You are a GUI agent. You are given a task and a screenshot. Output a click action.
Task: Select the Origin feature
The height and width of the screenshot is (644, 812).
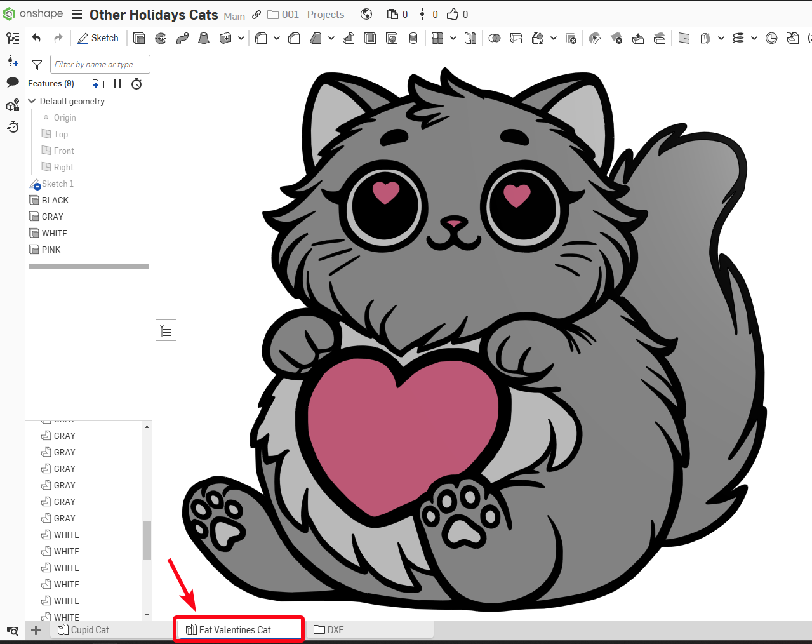click(65, 117)
